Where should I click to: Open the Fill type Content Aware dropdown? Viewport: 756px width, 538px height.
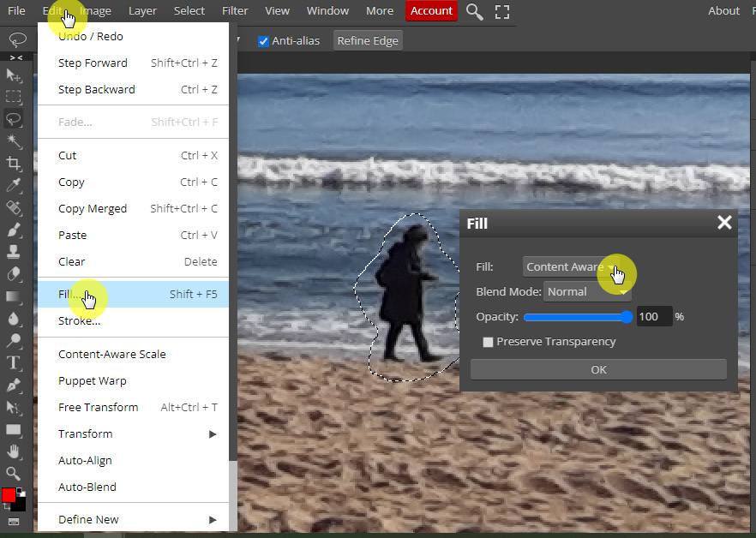click(572, 266)
